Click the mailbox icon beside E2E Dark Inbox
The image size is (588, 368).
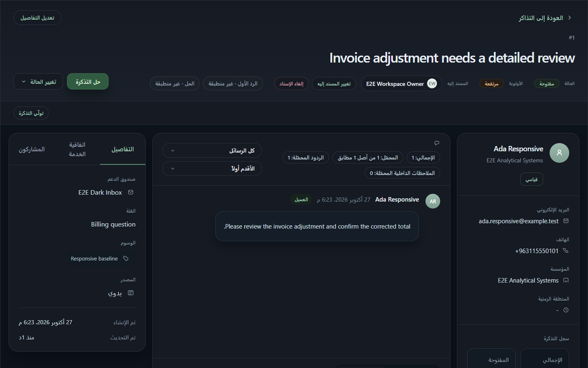(x=131, y=192)
